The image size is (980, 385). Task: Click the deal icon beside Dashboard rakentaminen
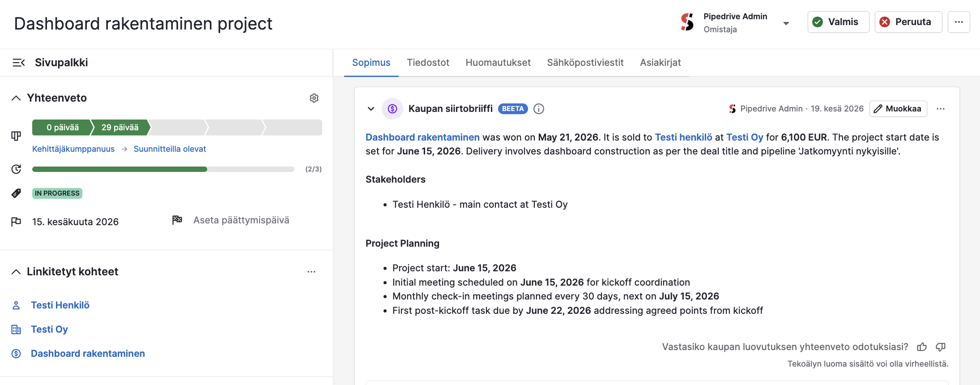pyautogui.click(x=16, y=354)
